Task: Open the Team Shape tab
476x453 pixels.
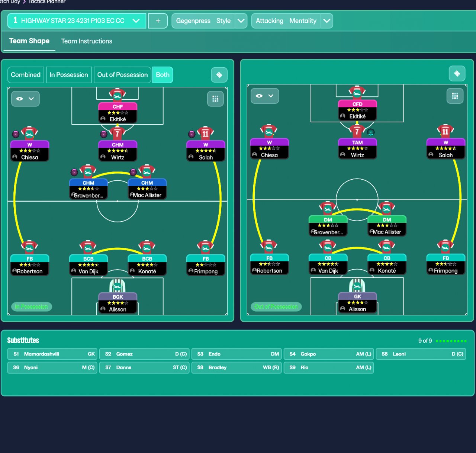Action: (x=29, y=41)
